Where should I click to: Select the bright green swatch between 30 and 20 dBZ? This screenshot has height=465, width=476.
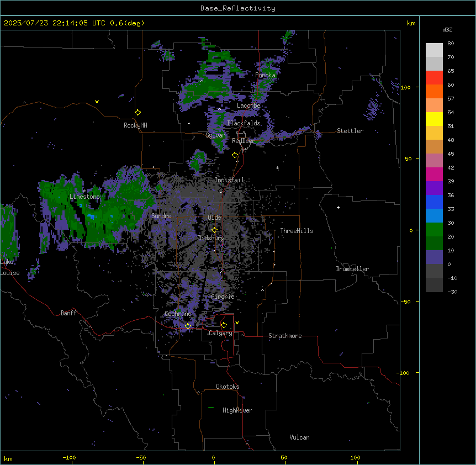(x=434, y=230)
